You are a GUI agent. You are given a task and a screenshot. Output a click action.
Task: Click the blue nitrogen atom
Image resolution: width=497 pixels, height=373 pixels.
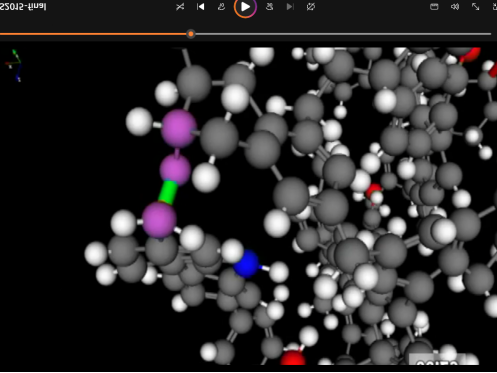246,264
